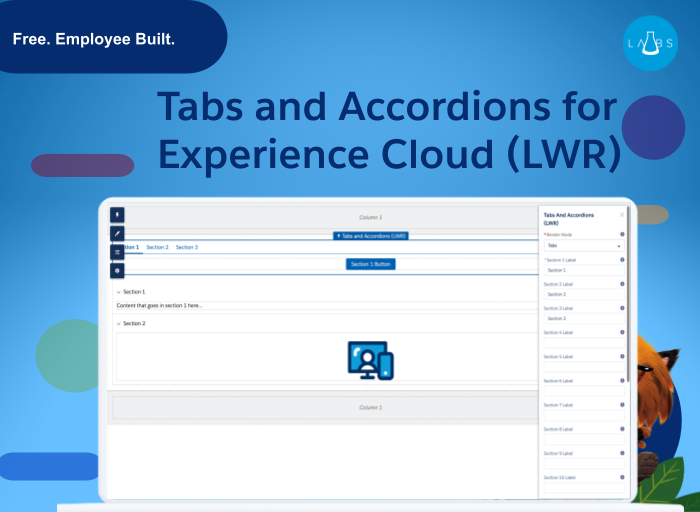Select the pencil theme icon in sidebar
The height and width of the screenshot is (512, 700).
(117, 233)
